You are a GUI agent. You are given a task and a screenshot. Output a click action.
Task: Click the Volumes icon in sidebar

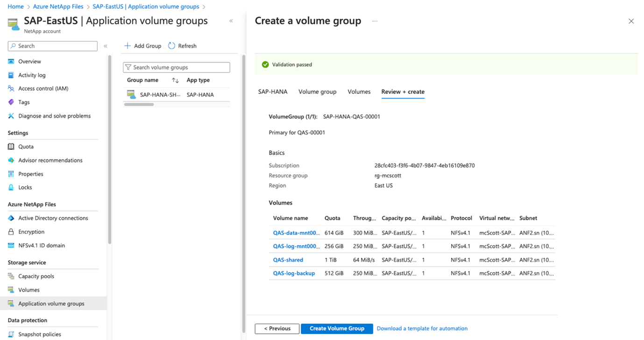pos(11,290)
